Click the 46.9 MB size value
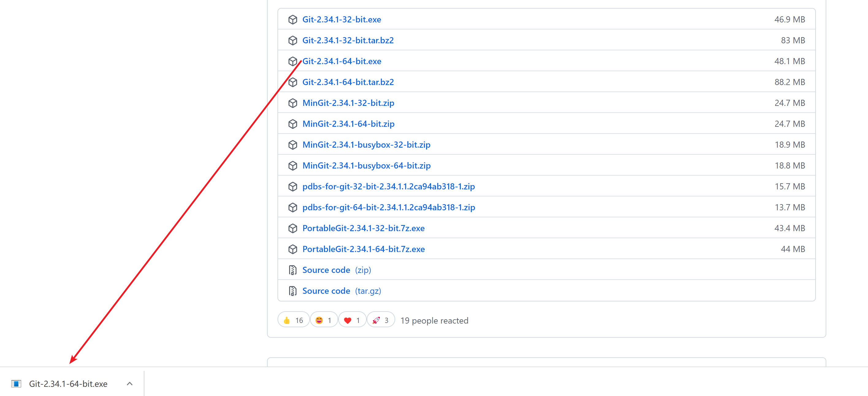The height and width of the screenshot is (396, 868). coord(789,20)
